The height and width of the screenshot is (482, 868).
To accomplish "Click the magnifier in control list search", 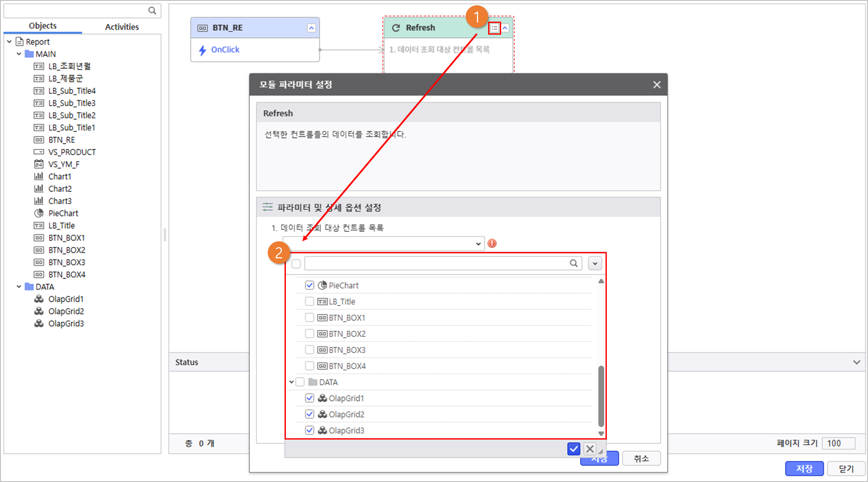I will tap(573, 263).
